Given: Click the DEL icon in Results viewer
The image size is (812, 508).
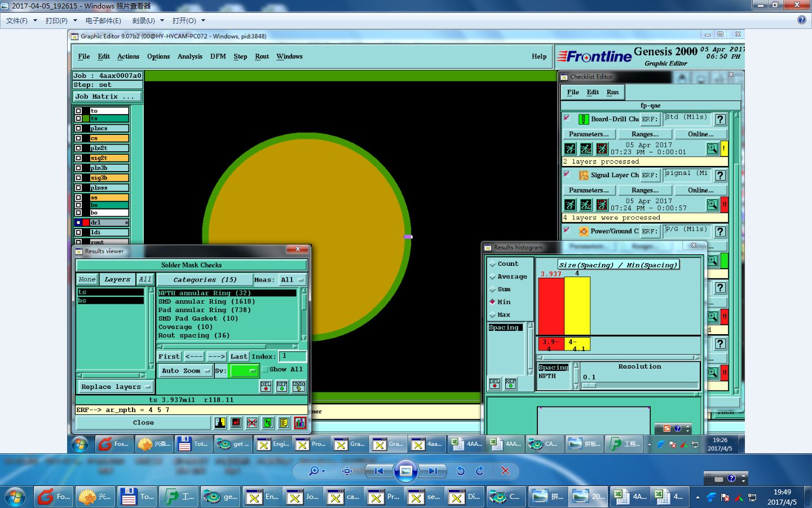Looking at the screenshot, I should 266,386.
